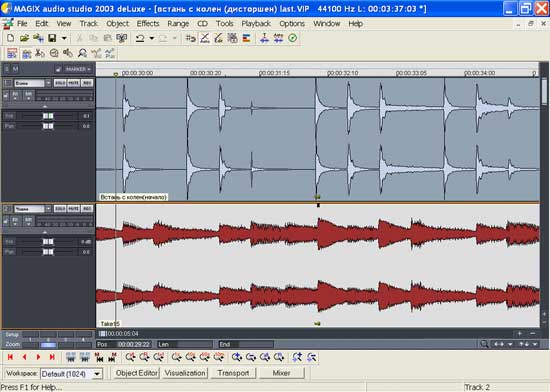Click the scissors split-object icon in second toolbar
The height and width of the screenshot is (392, 550).
(x=40, y=53)
